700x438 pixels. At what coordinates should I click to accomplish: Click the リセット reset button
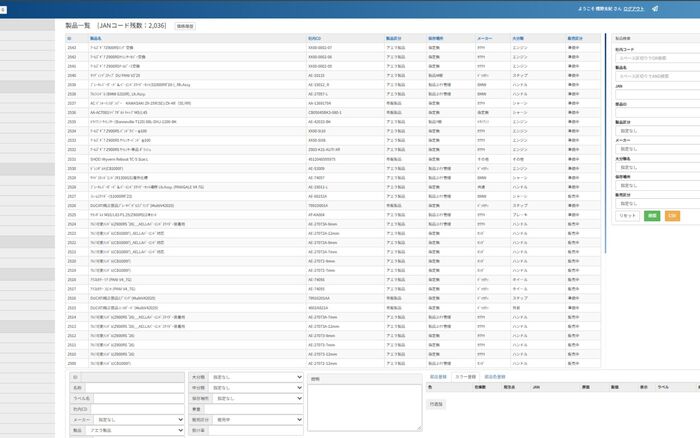(627, 216)
